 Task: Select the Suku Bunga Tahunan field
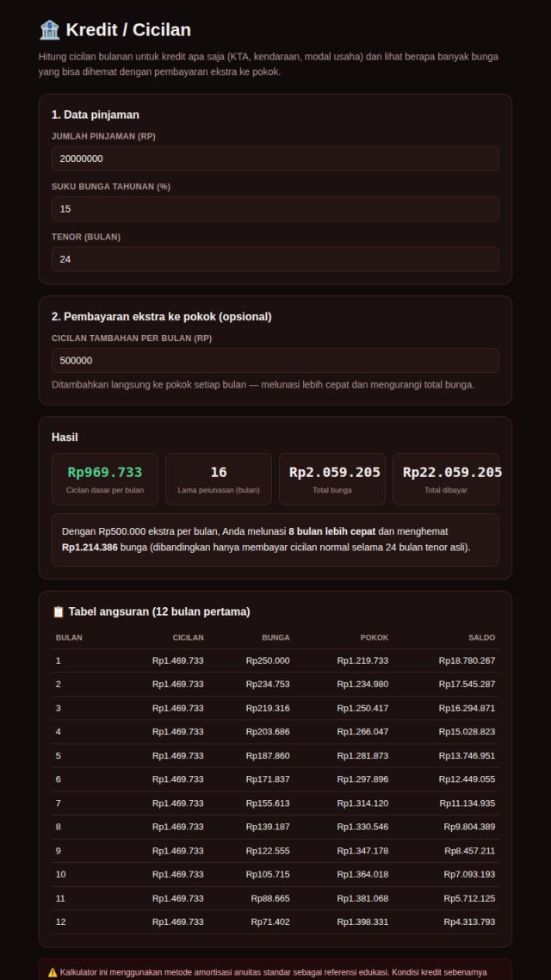[x=275, y=208]
